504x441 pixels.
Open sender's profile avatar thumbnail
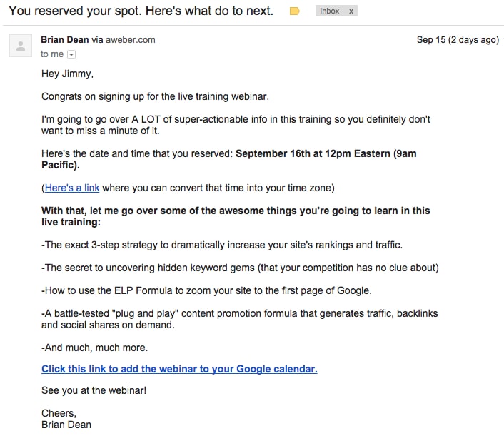[x=21, y=46]
